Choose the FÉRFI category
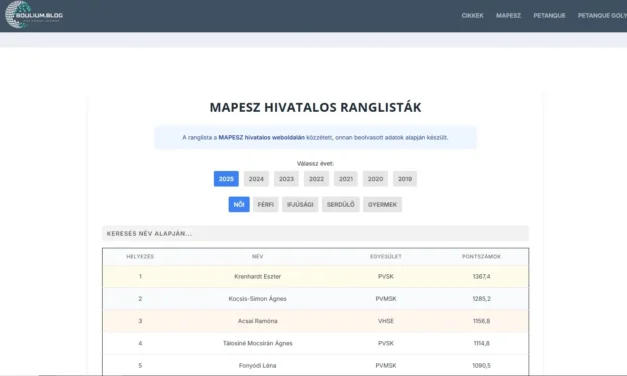 tap(266, 204)
